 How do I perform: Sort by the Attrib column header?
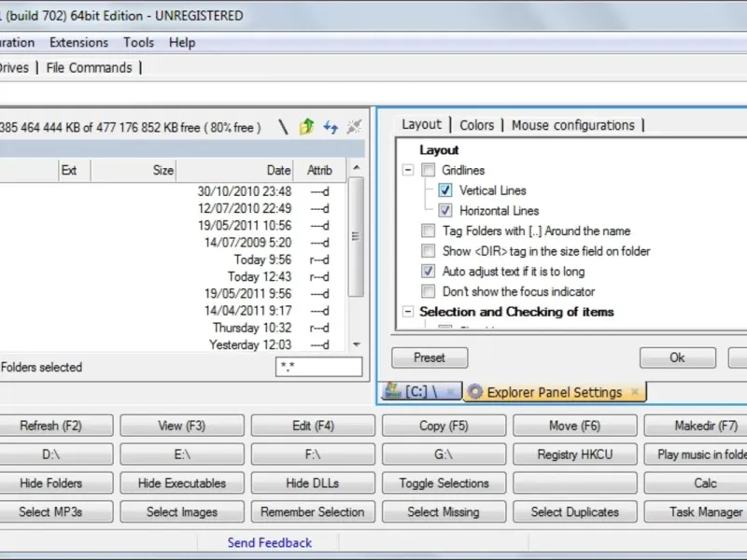[319, 170]
